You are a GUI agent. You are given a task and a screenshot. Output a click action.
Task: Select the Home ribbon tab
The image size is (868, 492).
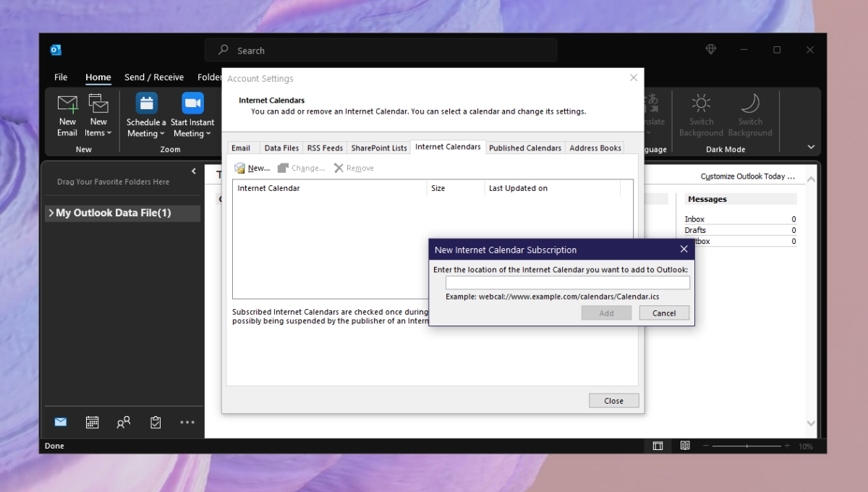98,77
